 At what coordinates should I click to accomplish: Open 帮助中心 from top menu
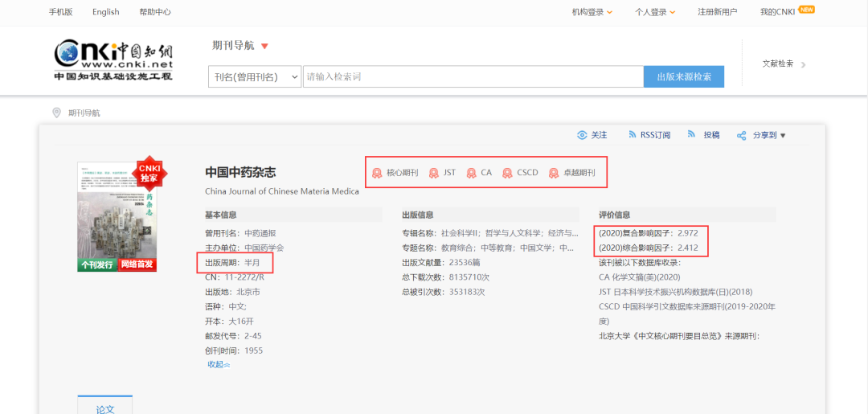coord(155,11)
